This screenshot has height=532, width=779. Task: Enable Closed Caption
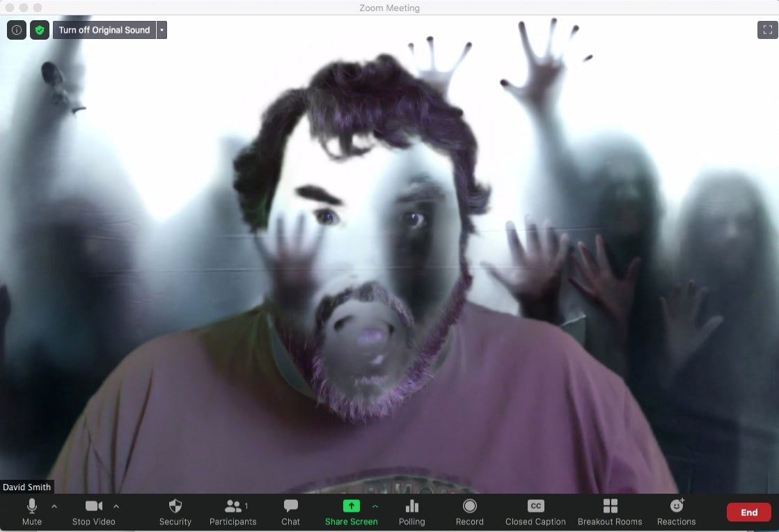[535, 513]
